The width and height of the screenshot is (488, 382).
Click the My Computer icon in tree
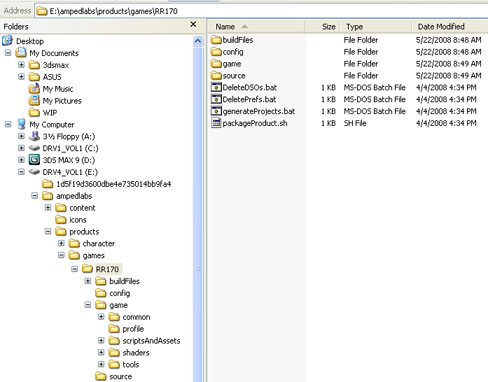pyautogui.click(x=21, y=124)
